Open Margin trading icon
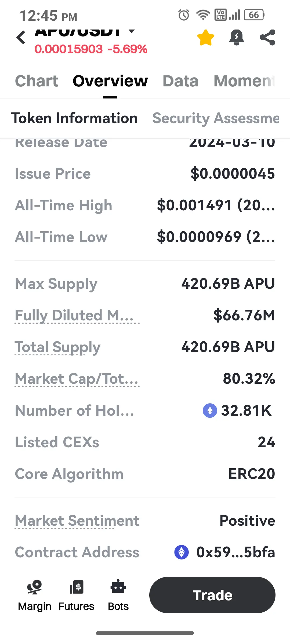Viewport: 290px width, 644px height. point(34,595)
